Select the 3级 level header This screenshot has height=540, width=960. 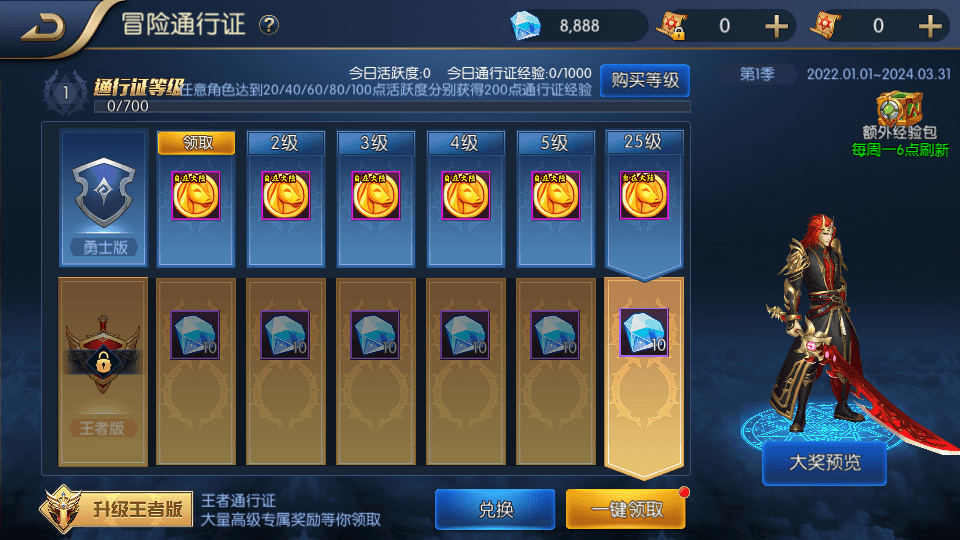click(x=375, y=143)
